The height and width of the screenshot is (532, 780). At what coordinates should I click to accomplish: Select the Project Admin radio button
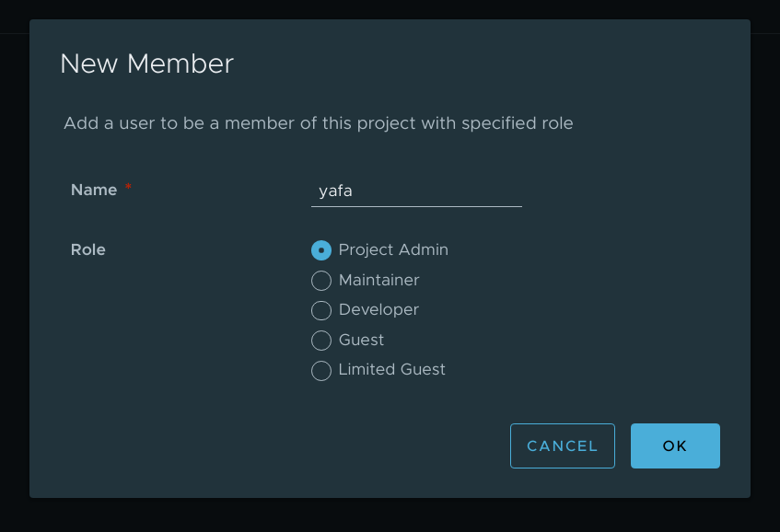[321, 250]
